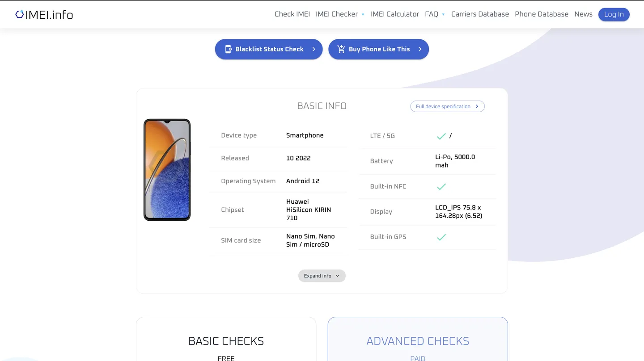The image size is (644, 361).
Task: Go to the News page
Action: coord(583,14)
